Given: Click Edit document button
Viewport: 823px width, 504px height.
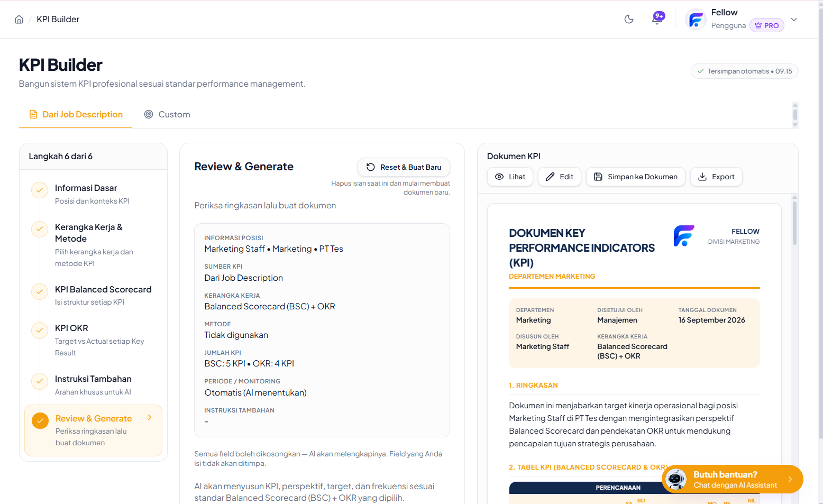Looking at the screenshot, I should tap(560, 177).
